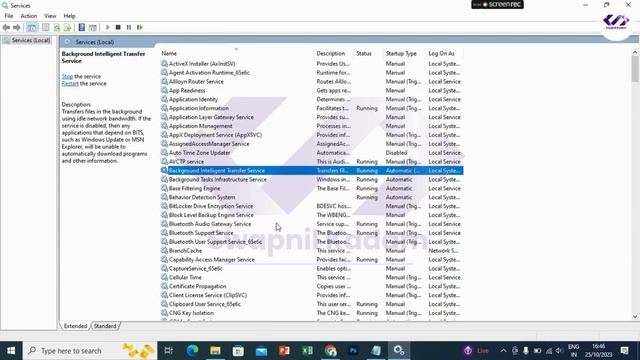Open the Properties toolbar icon
This screenshot has width=640, height=360.
pyautogui.click(x=45, y=27)
